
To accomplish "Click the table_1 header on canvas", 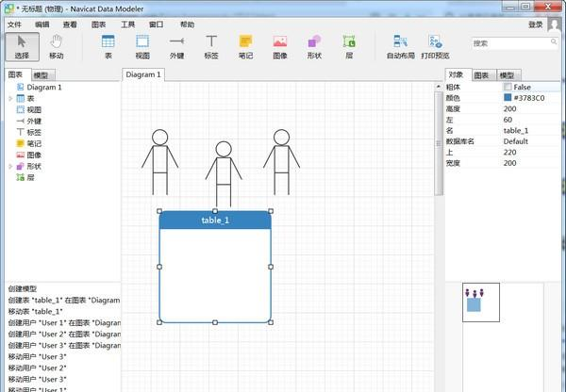I will point(215,220).
